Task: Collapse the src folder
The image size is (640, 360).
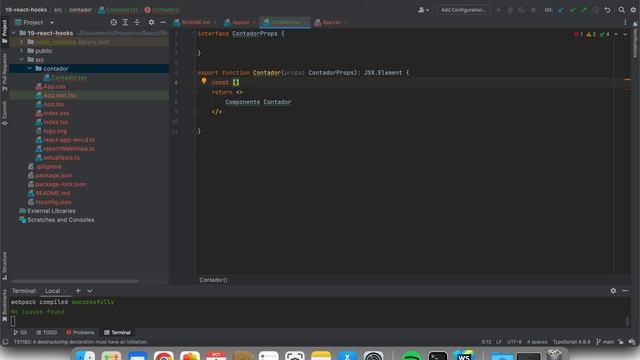Action: pos(21,60)
